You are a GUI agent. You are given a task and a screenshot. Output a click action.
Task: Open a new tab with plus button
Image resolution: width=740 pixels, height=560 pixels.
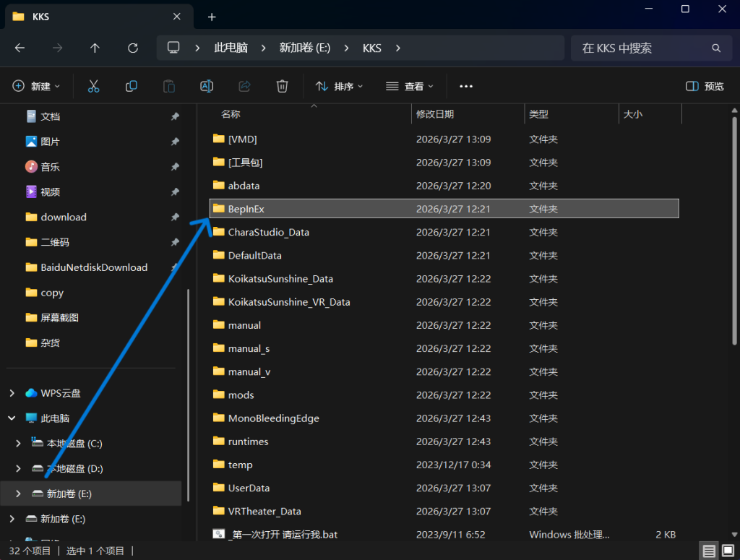click(x=212, y=17)
